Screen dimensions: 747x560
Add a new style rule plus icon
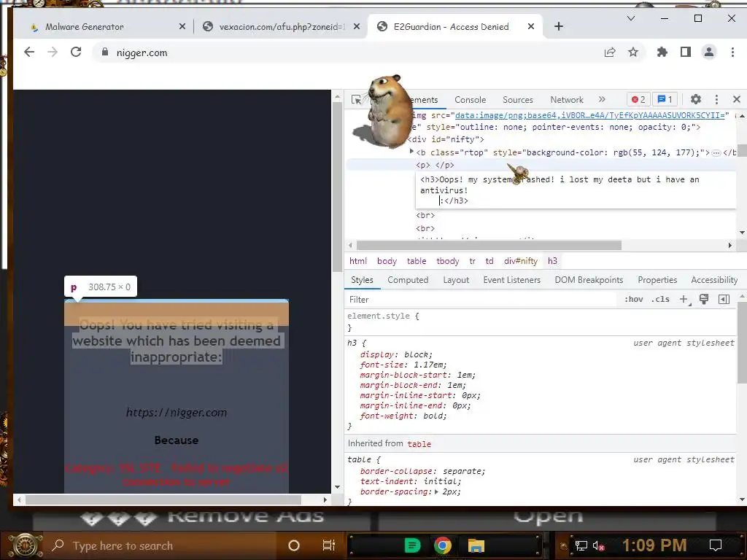684,299
